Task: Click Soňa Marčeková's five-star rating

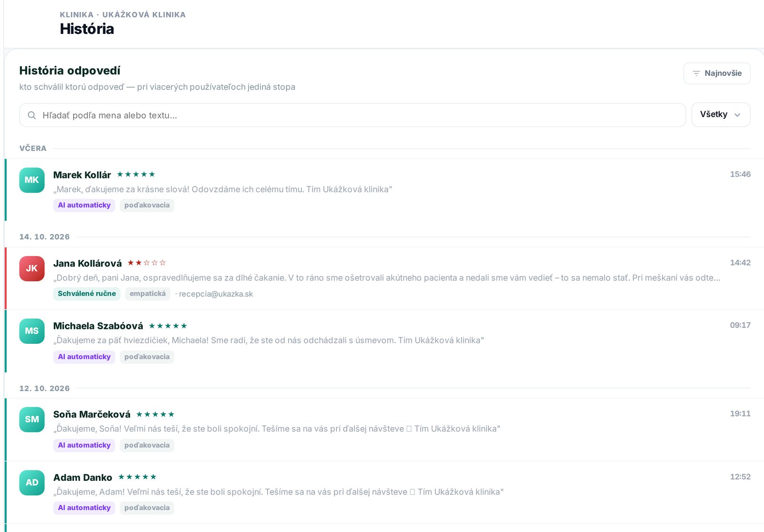Action: (x=156, y=414)
